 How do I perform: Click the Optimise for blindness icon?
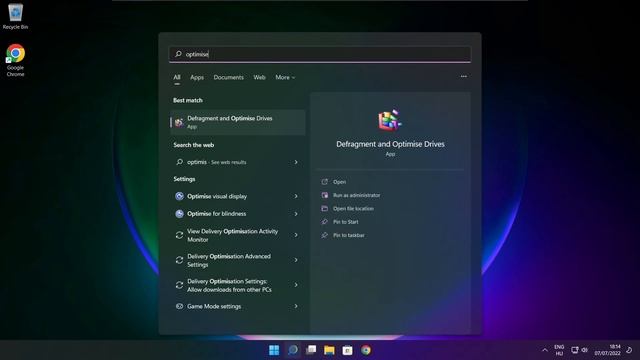coord(179,213)
